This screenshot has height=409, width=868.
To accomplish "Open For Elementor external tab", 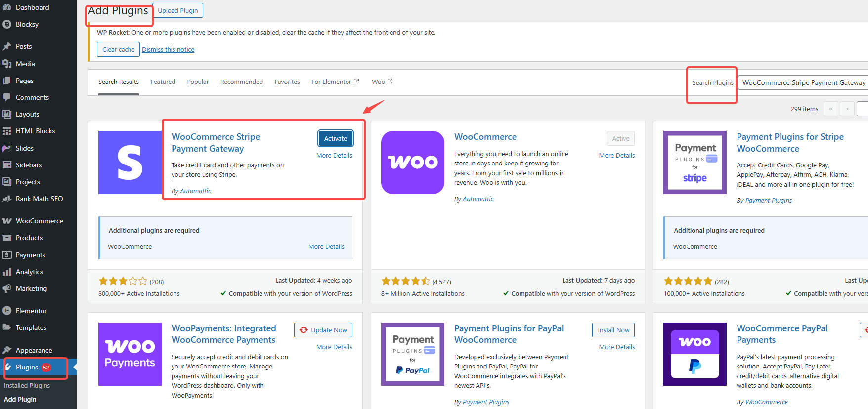I will [x=335, y=82].
